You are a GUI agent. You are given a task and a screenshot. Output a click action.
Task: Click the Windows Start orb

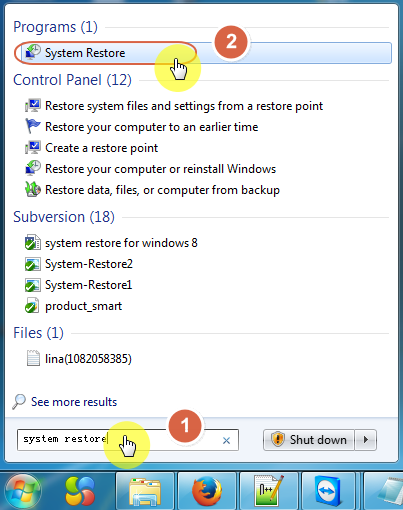(23, 491)
